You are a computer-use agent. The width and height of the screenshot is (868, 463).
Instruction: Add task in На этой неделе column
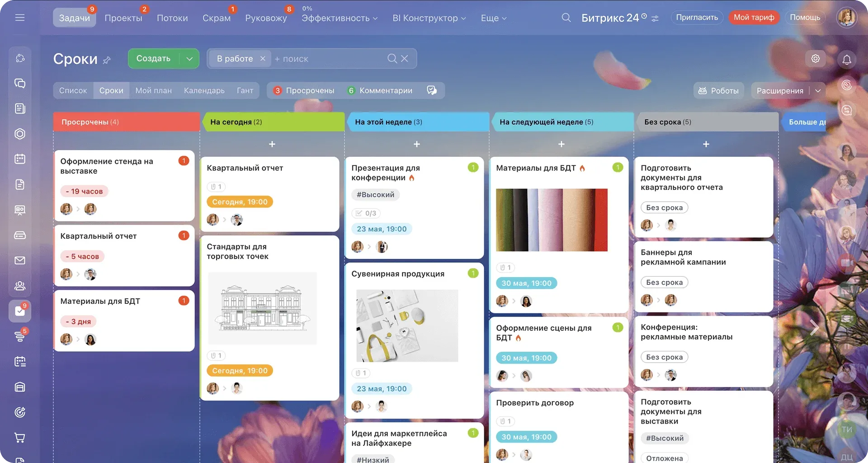point(417,144)
